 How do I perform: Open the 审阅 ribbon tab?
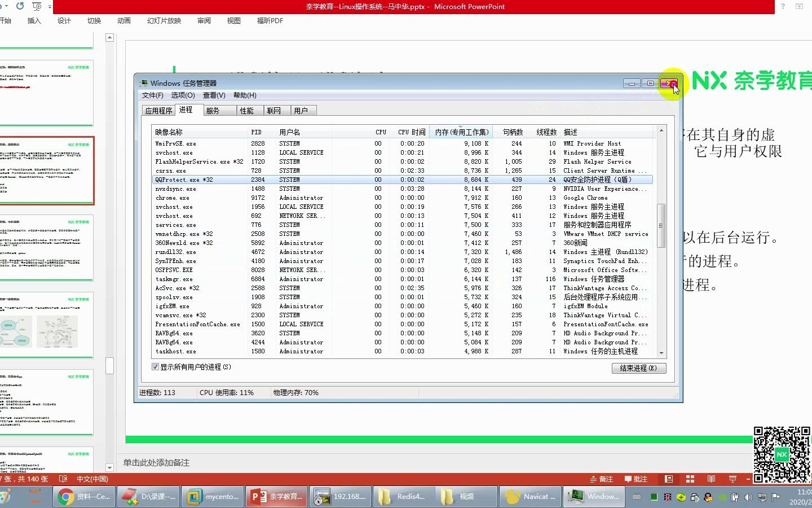(x=204, y=21)
